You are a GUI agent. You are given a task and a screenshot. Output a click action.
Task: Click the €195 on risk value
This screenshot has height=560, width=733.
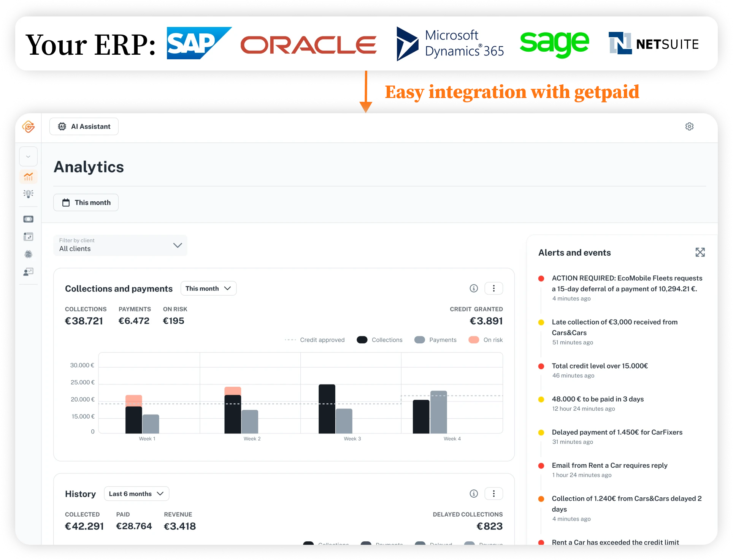(x=173, y=321)
